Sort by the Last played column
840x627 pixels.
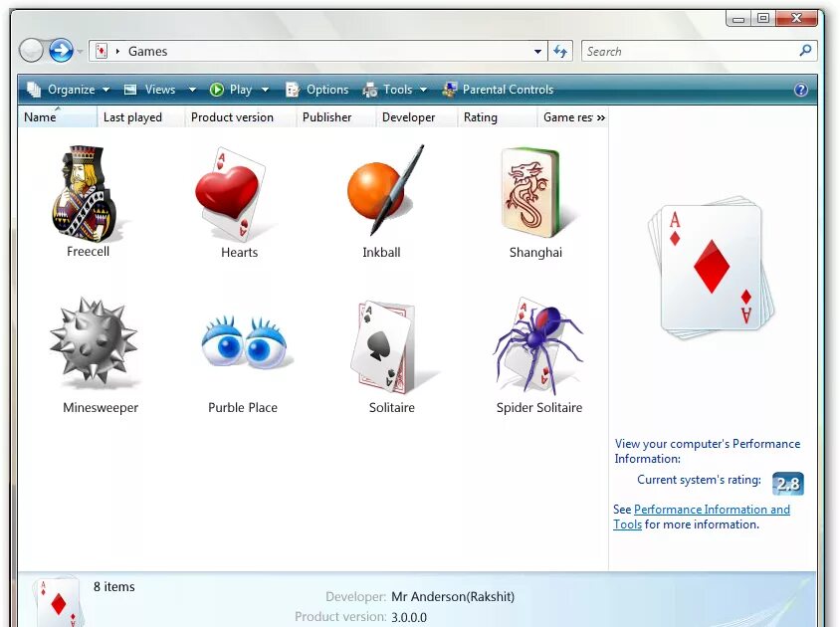click(x=141, y=116)
